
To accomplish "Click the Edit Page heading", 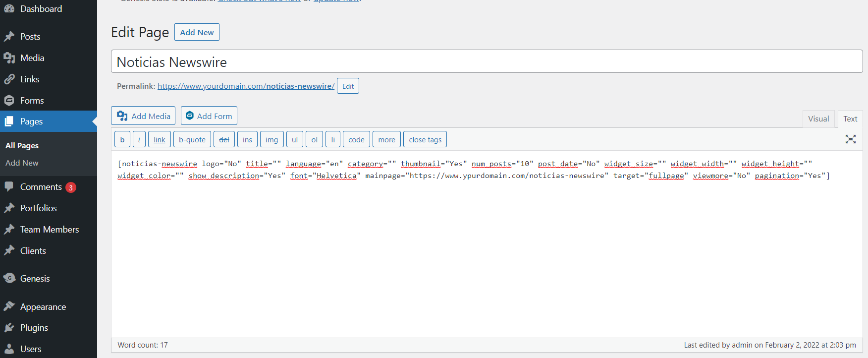I will point(140,32).
